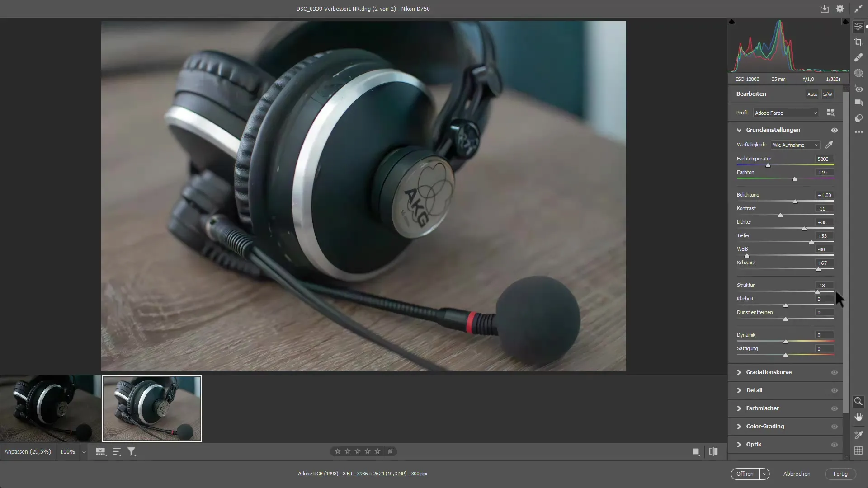Browse profiles grid icon
The height and width of the screenshot is (488, 868).
[x=830, y=113]
